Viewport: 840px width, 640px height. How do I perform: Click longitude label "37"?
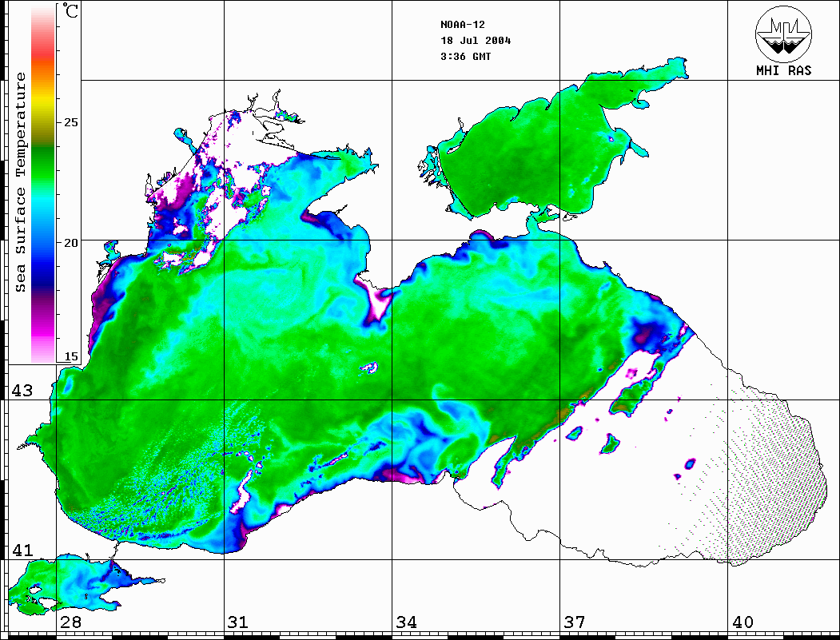(575, 622)
